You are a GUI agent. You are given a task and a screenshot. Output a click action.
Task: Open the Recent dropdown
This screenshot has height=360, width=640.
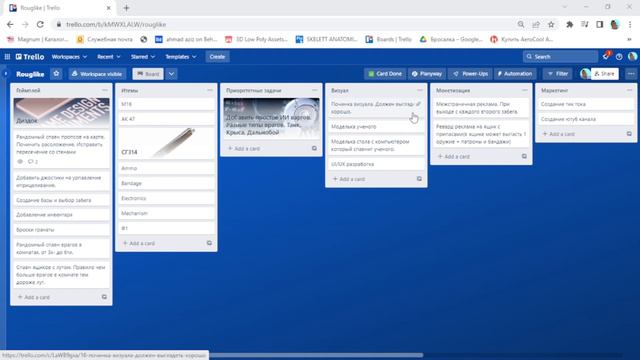point(109,57)
